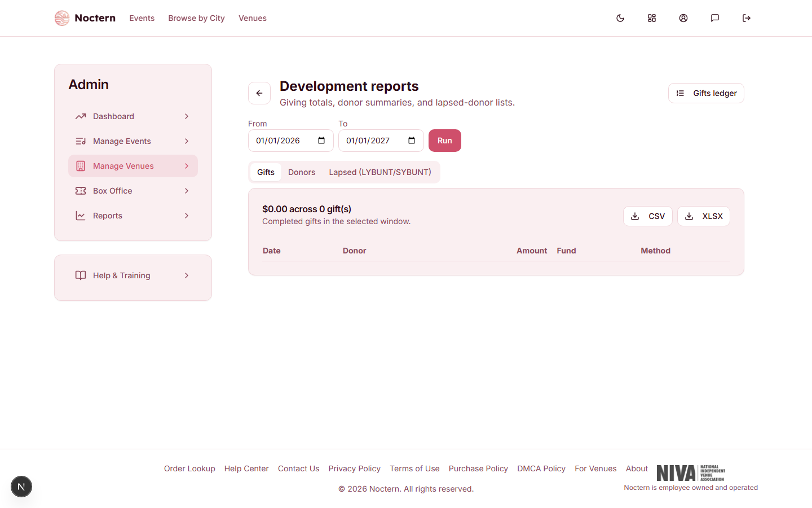Viewport: 812px width, 508px height.
Task: Switch to Lapsed (LYBUNT/SYBUNT) tab
Action: point(380,172)
